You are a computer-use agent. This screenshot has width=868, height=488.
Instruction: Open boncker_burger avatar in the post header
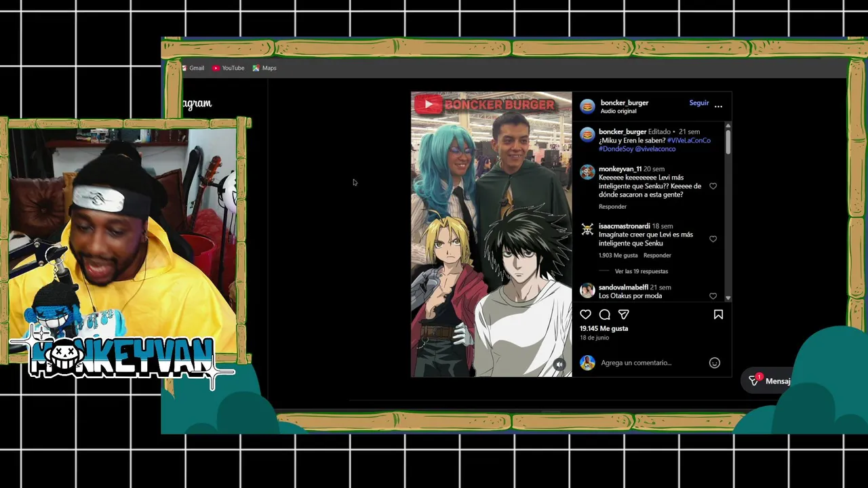tap(587, 106)
